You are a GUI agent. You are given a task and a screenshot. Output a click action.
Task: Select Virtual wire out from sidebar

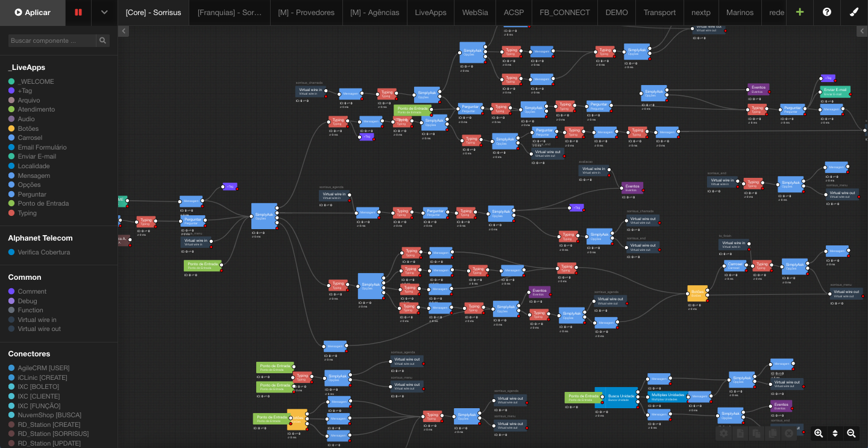34,329
